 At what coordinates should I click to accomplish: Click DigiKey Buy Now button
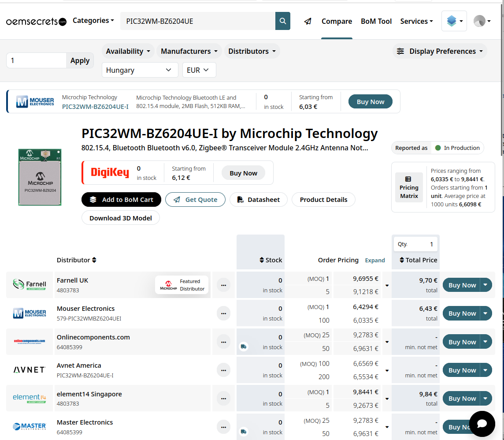pos(243,173)
